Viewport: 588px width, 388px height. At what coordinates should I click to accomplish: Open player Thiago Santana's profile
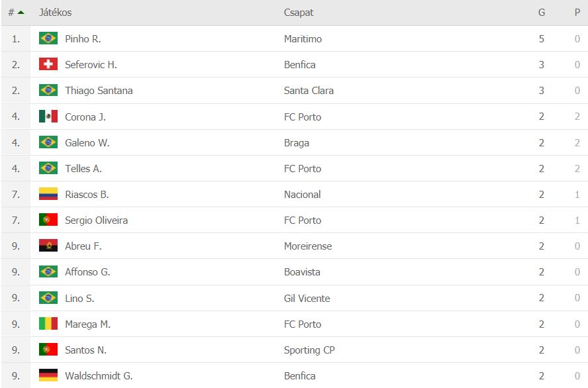(x=99, y=90)
